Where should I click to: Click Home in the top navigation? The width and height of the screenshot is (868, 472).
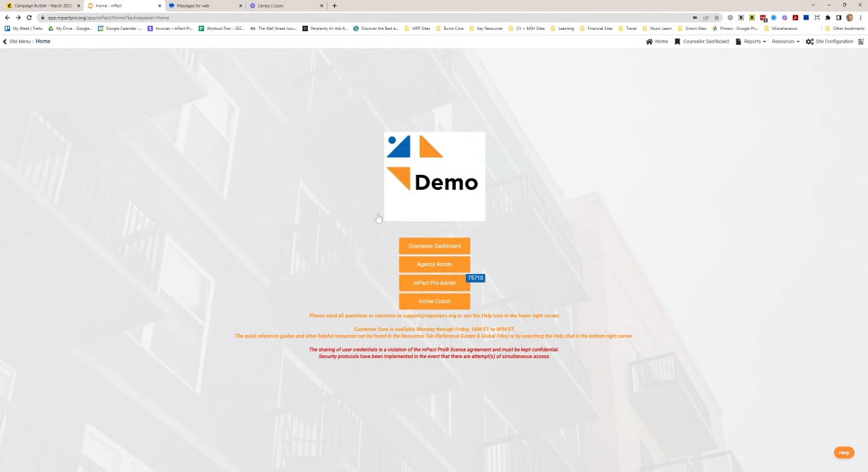coord(657,41)
